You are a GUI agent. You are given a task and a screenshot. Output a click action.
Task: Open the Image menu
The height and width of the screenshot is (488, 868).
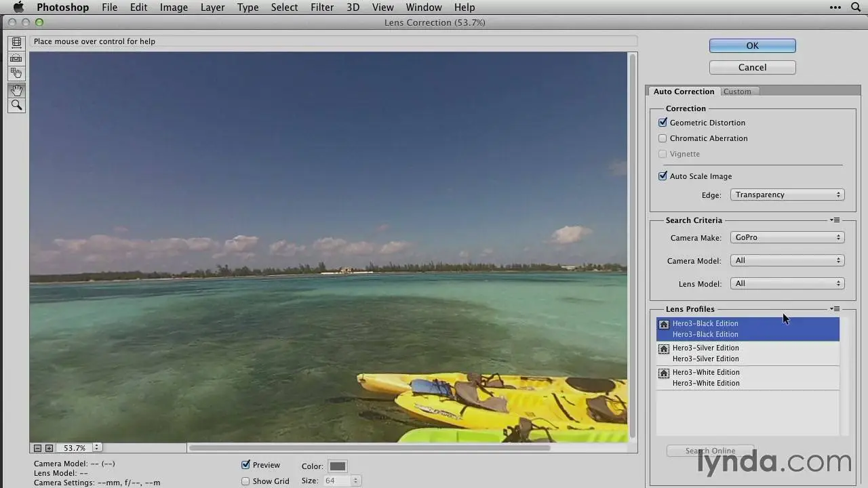174,7
